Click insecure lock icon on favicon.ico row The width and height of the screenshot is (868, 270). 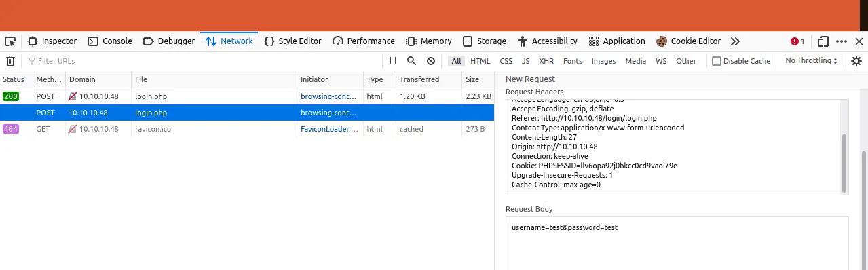[73, 129]
